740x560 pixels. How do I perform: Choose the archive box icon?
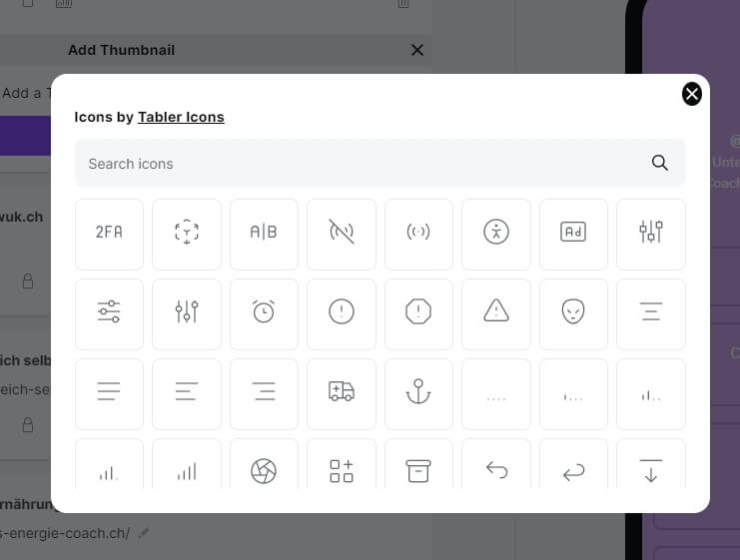coord(418,465)
